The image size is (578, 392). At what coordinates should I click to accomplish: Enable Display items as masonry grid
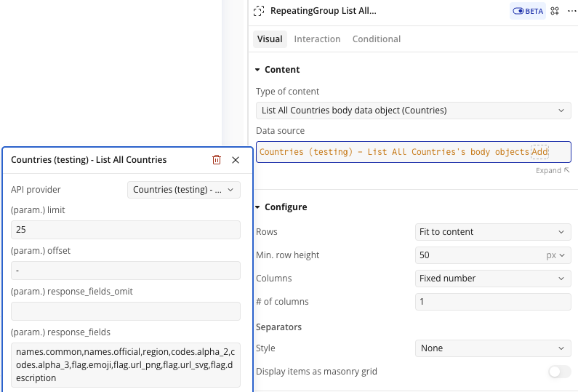click(x=560, y=372)
